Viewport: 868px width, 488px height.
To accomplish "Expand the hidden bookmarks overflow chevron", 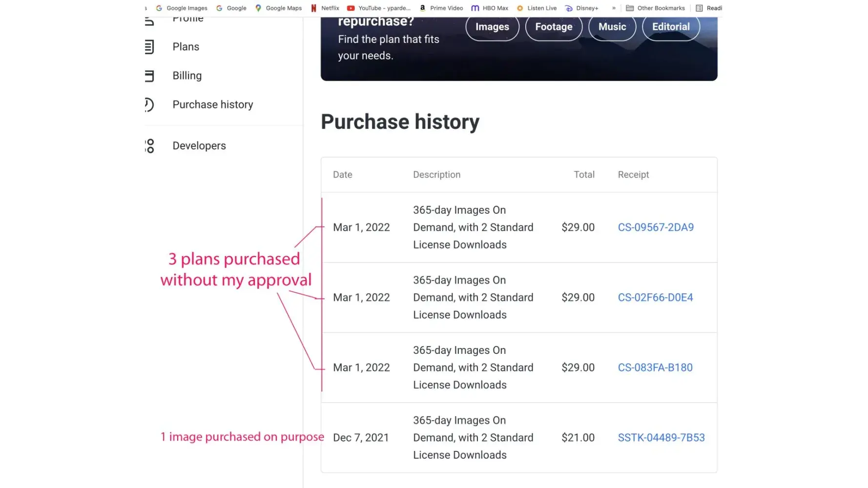I will click(614, 8).
